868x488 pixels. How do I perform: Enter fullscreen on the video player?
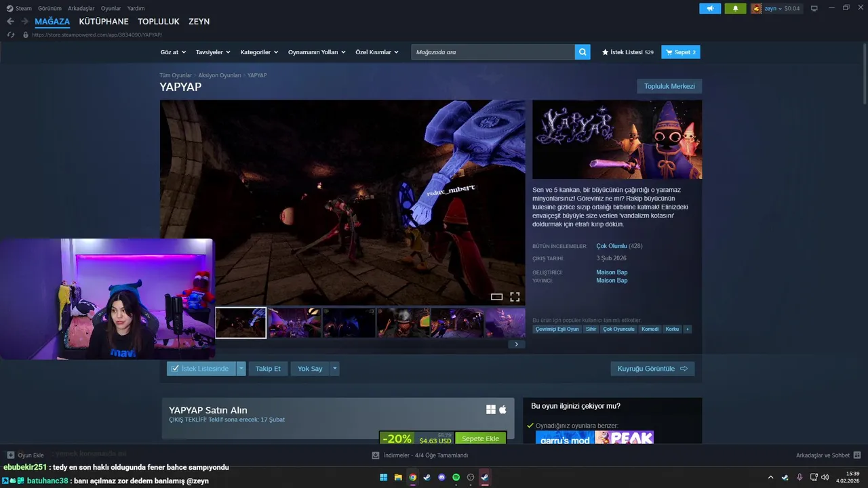515,297
